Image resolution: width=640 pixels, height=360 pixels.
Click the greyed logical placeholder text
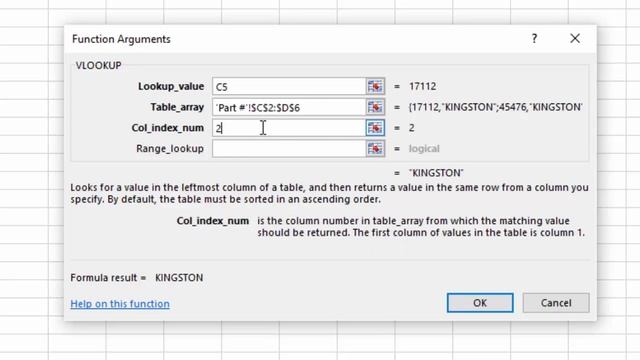pyautogui.click(x=424, y=149)
